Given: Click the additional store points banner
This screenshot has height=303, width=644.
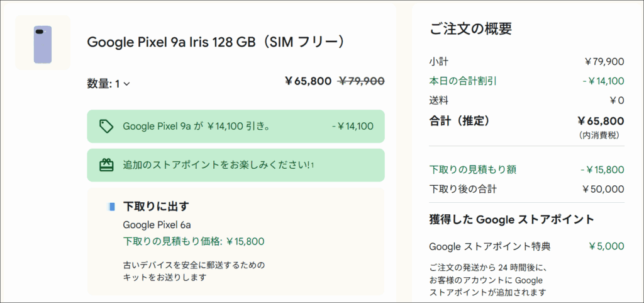Looking at the screenshot, I should pos(236,165).
